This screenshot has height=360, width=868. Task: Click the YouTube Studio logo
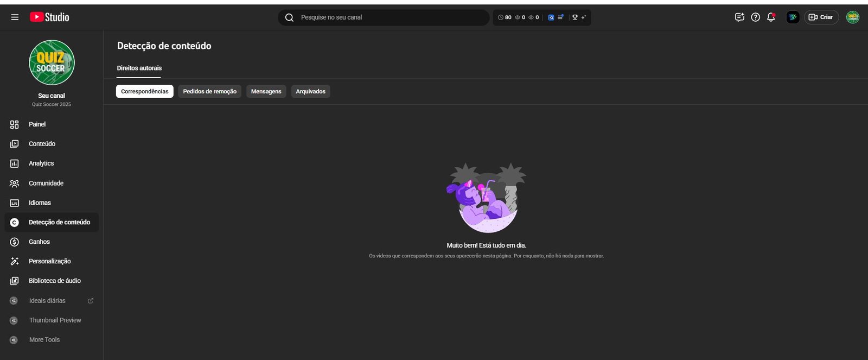[x=49, y=17]
